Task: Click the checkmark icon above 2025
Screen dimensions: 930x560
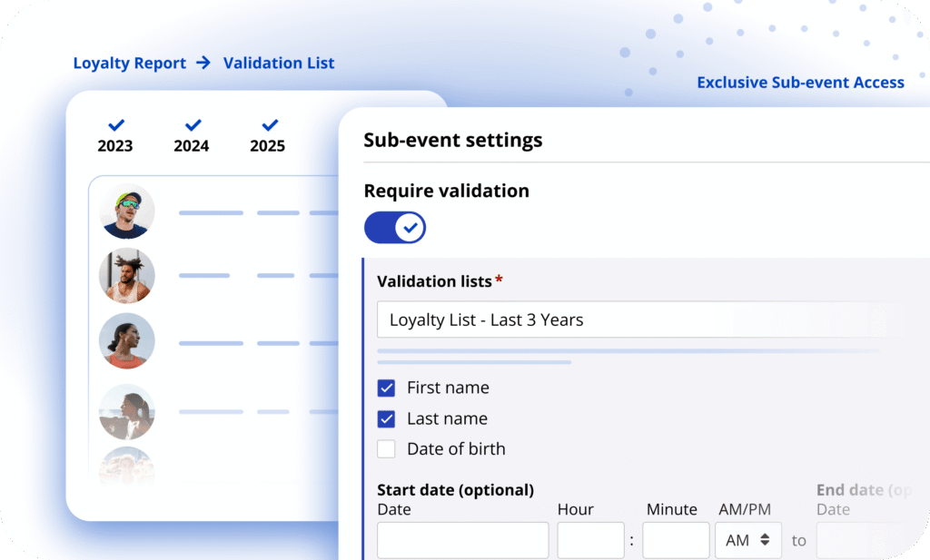Action: pyautogui.click(x=268, y=125)
